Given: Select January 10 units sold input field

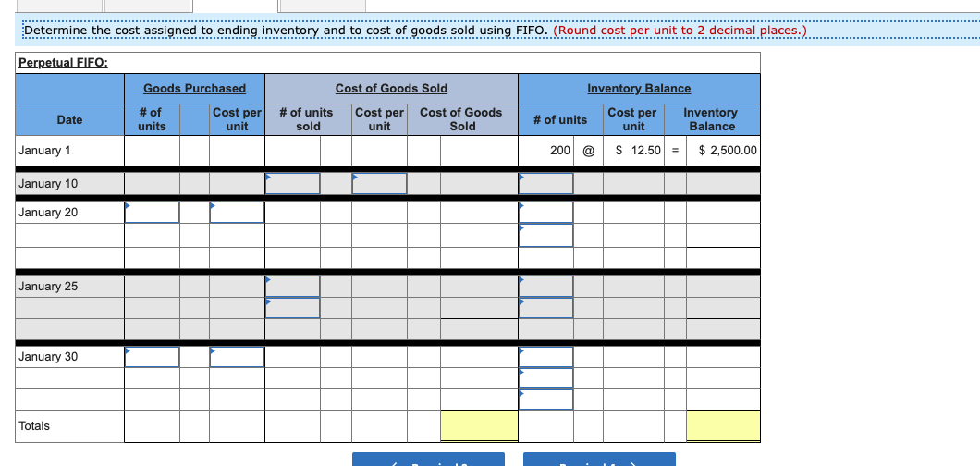Looking at the screenshot, I should (292, 184).
